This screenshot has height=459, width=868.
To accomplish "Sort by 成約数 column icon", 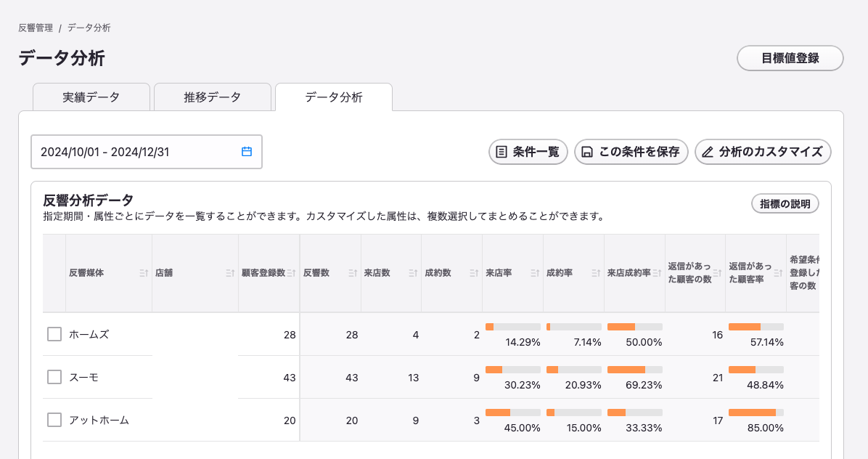I will [474, 273].
